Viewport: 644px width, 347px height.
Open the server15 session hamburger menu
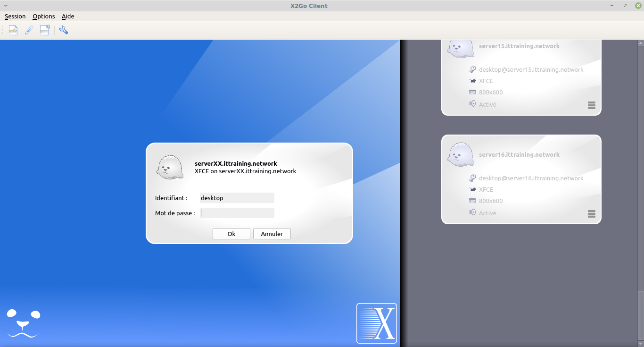592,105
